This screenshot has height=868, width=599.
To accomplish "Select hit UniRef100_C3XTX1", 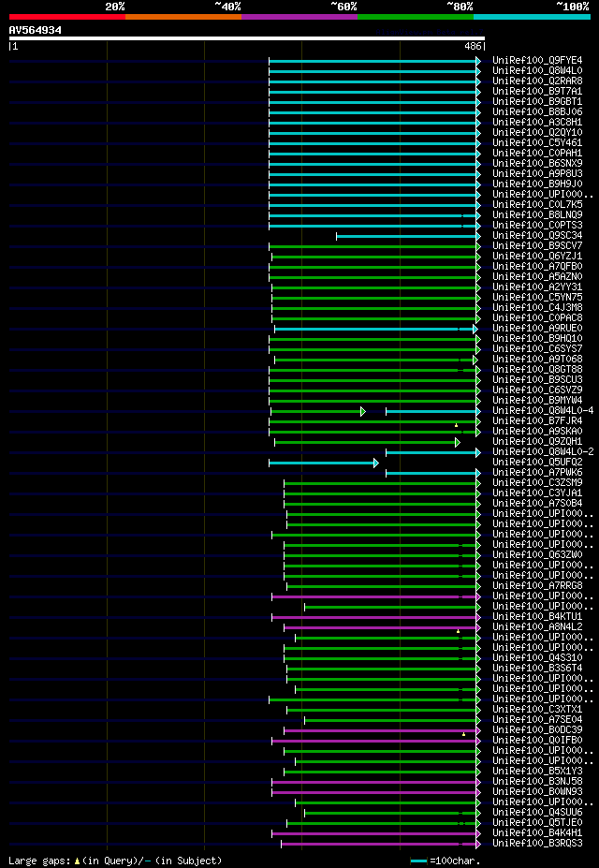I will (537, 710).
